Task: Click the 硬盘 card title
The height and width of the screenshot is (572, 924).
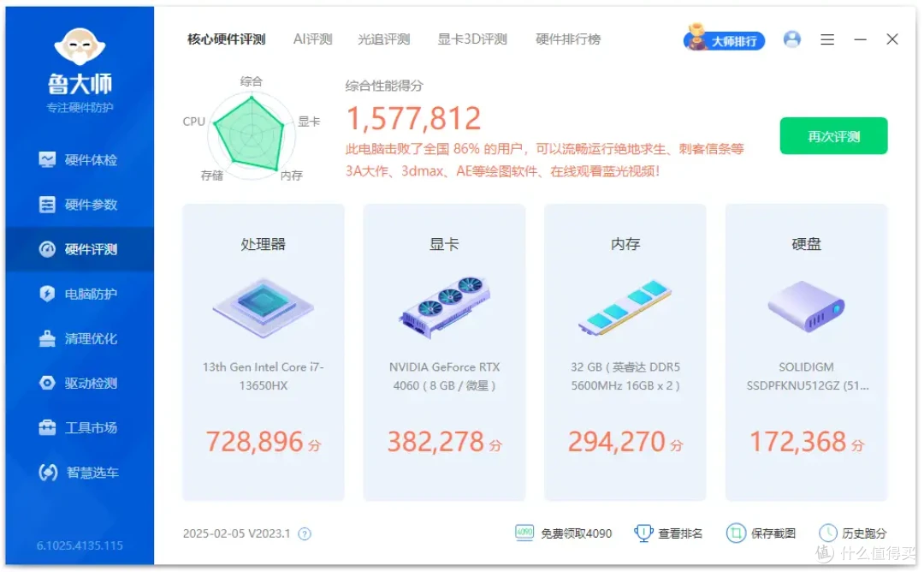Action: click(x=806, y=244)
